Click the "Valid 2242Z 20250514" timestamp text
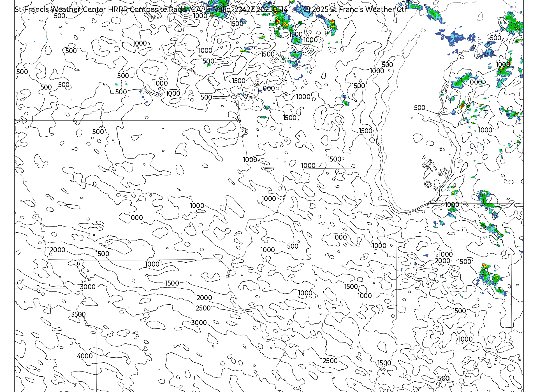This screenshot has height=392, width=538. point(251,10)
